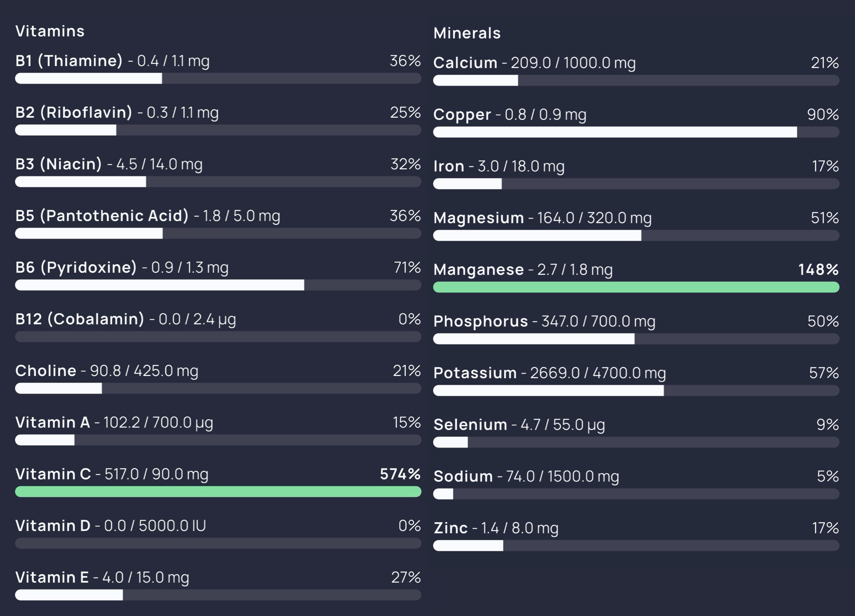Image resolution: width=855 pixels, height=616 pixels.
Task: Click the Minerals section heading
Action: point(467,33)
